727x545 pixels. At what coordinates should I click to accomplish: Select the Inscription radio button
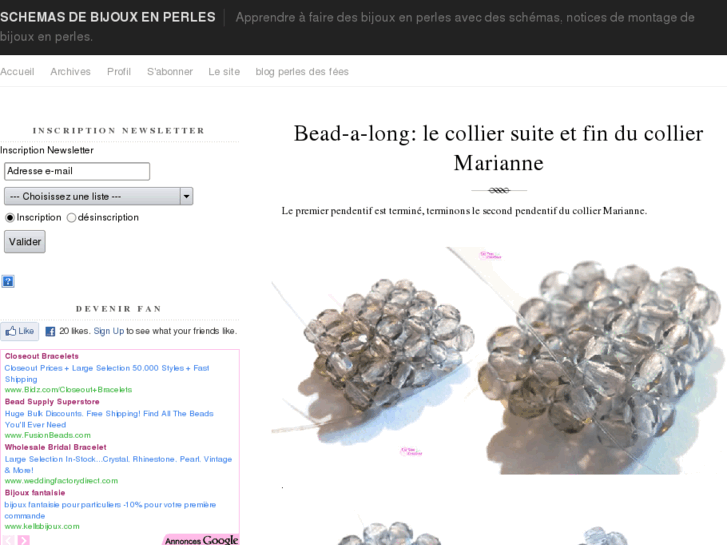pos(10,218)
